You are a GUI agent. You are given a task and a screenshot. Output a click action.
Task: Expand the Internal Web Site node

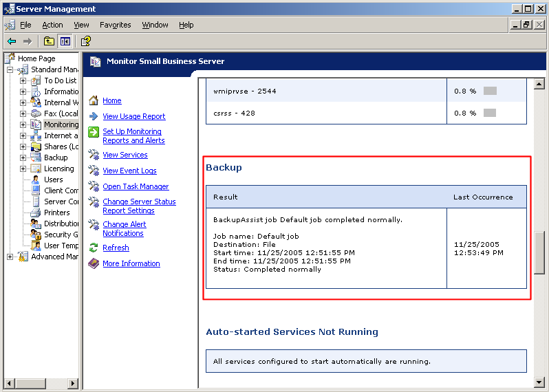click(x=23, y=102)
